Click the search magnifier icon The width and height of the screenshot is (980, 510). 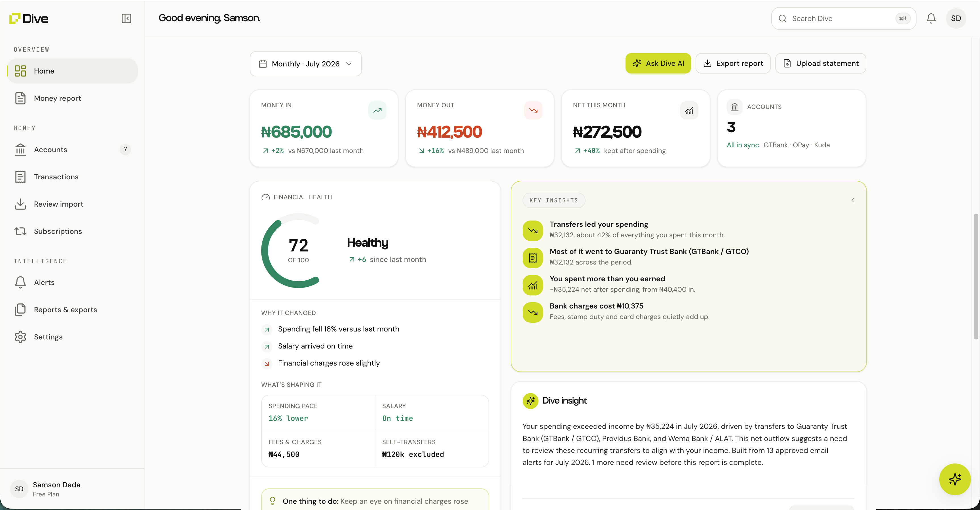[x=783, y=18]
